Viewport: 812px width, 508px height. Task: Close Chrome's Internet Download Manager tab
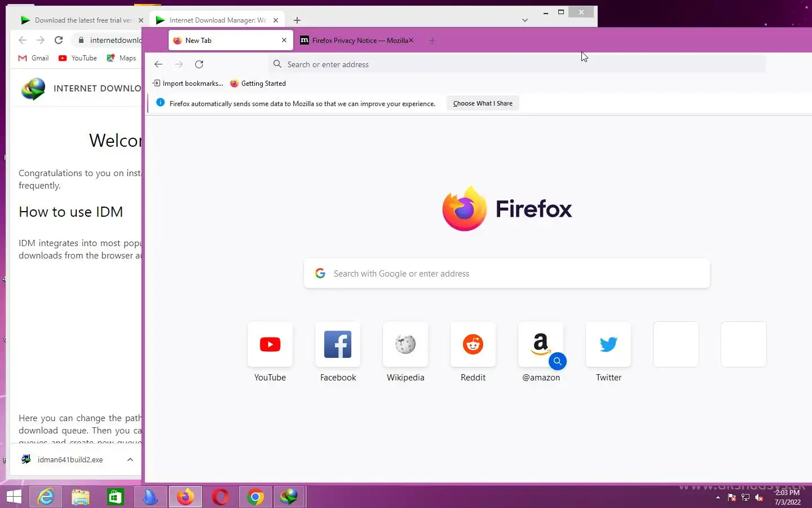coord(276,20)
